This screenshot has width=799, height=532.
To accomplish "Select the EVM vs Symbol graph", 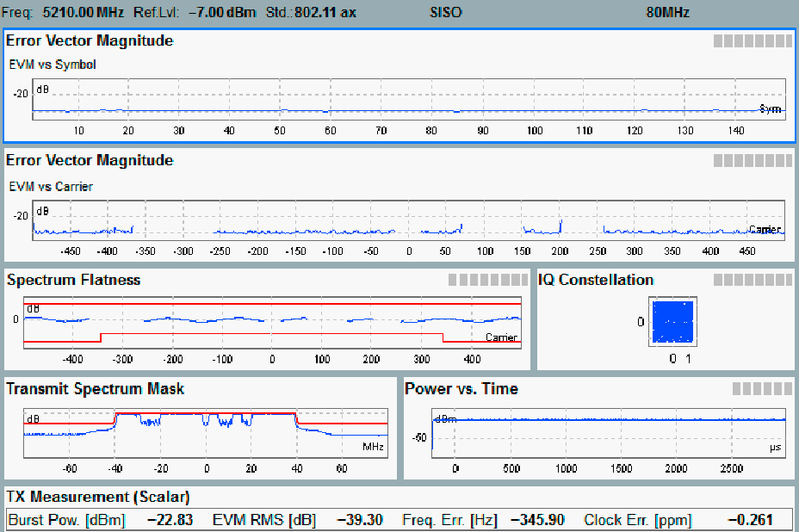I will [x=408, y=99].
